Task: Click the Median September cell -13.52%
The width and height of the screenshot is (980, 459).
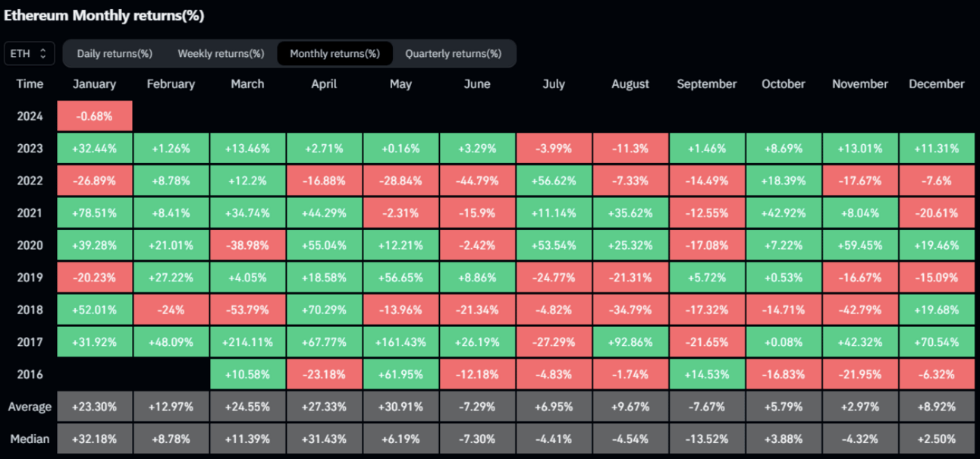Action: tap(707, 439)
